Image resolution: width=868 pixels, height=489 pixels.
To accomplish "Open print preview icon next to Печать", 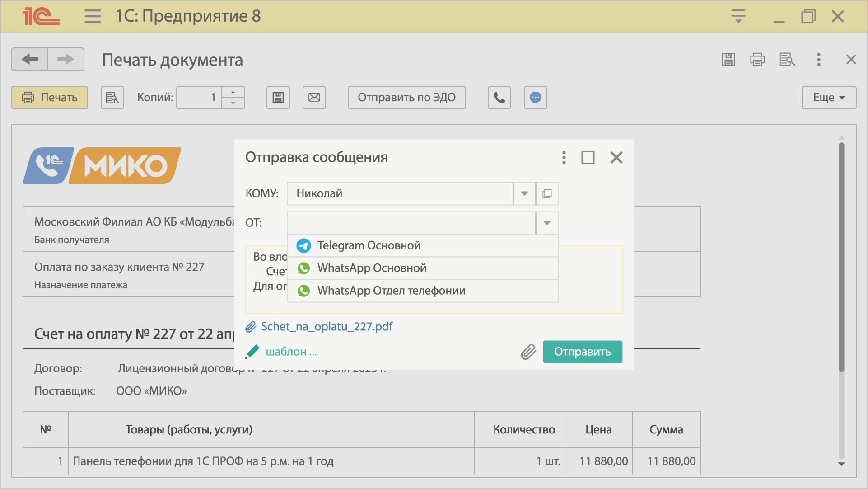I will (112, 98).
